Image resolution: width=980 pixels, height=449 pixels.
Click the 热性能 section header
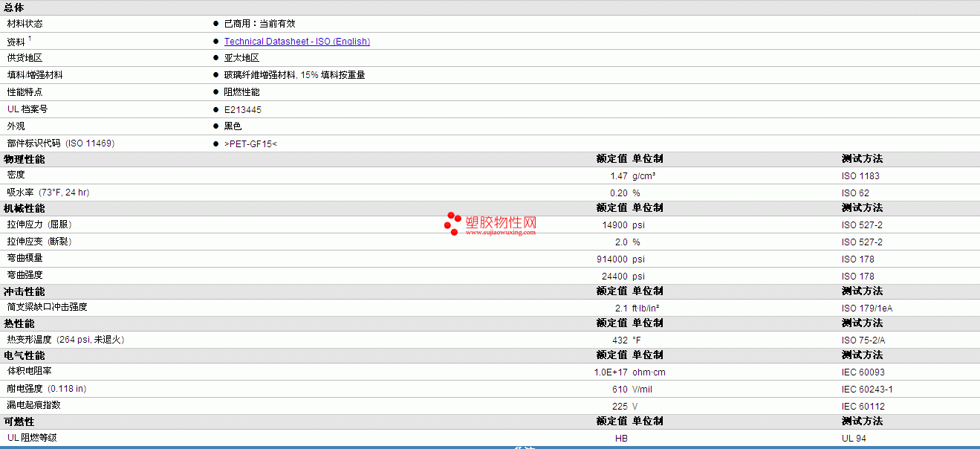(19, 323)
